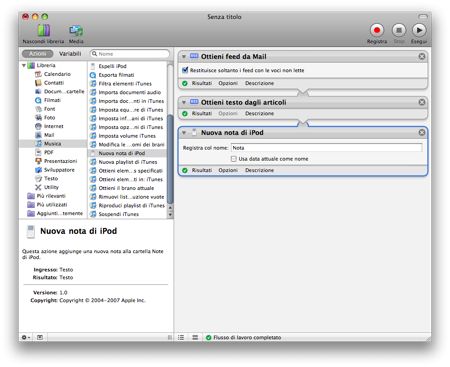The width and height of the screenshot is (450, 367).
Task: Collapse the Libreria tree node
Action: [x=24, y=65]
